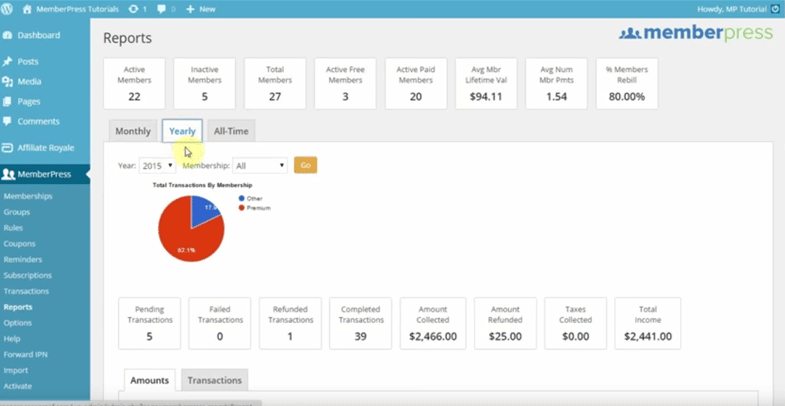785x406 pixels.
Task: Click the user avatar icon beside Howdy
Action: 775,9
